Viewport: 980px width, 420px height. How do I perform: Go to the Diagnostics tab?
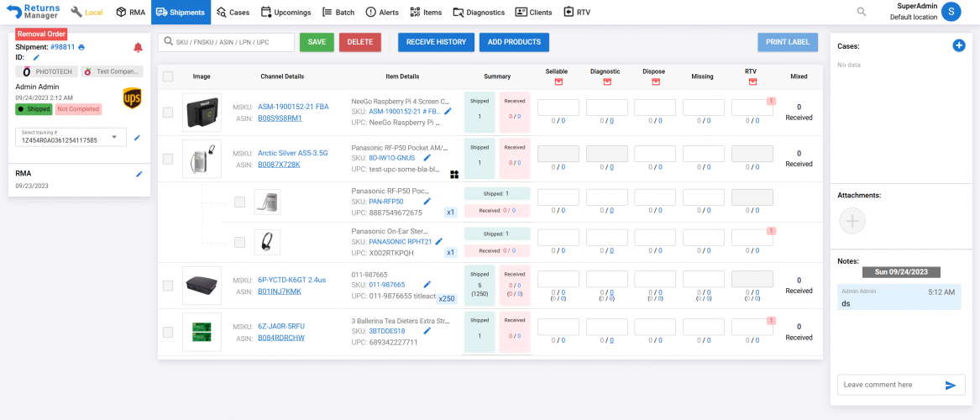click(x=479, y=12)
